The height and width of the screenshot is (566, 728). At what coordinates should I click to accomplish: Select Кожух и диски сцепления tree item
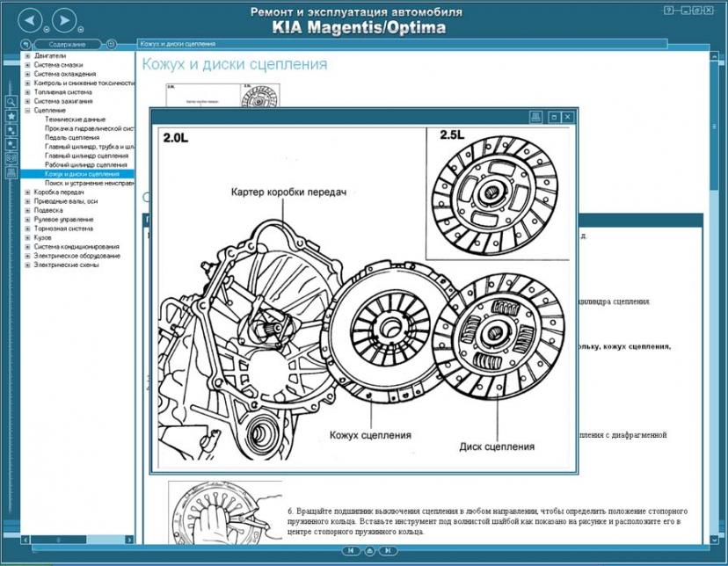point(82,174)
